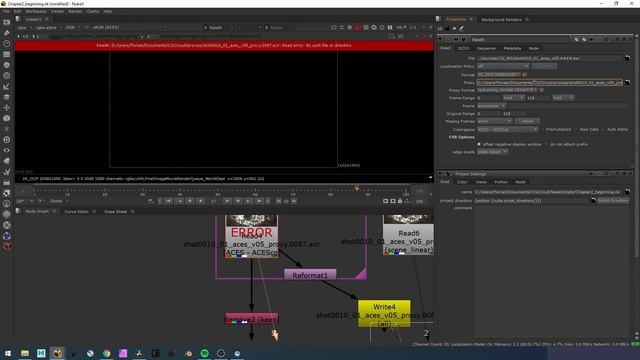Toggle the Raw Data checkbox
The width and height of the screenshot is (640, 360).
point(576,129)
